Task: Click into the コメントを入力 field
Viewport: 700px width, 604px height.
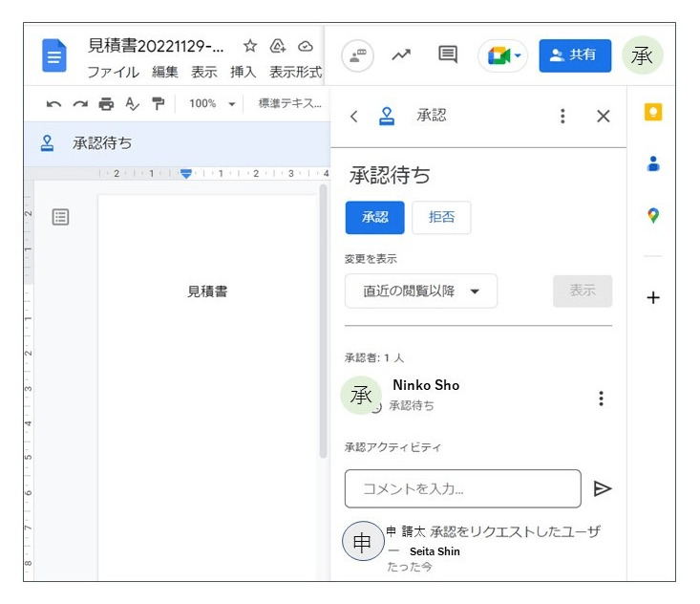Action: click(x=463, y=488)
